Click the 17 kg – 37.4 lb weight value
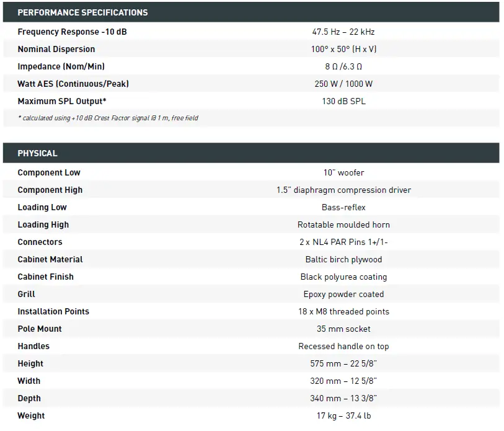 click(343, 415)
